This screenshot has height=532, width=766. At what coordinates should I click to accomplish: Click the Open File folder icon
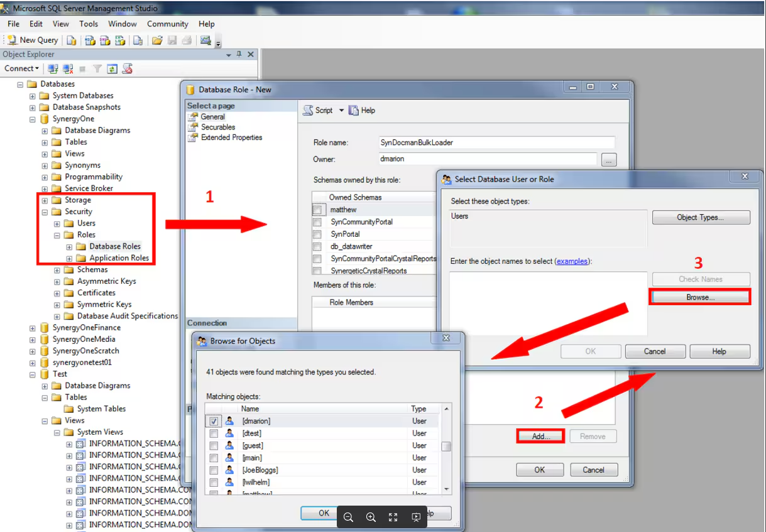[157, 40]
